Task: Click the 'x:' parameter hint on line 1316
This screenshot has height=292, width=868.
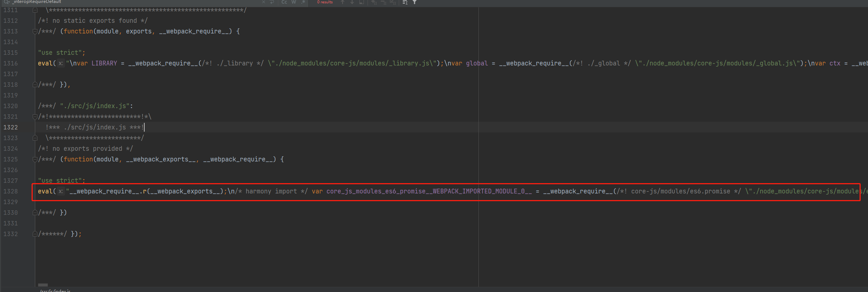Action: [x=61, y=63]
